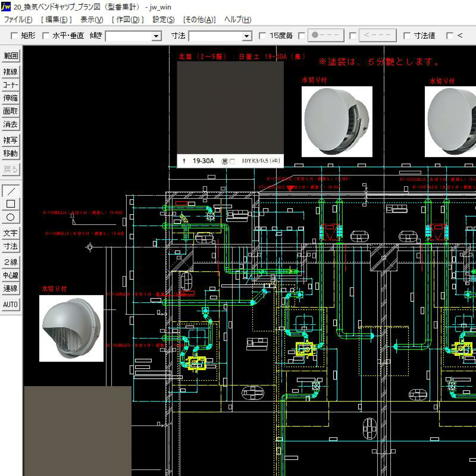Click the 19-30A dark color sample swatch
476x476 pixels.
coord(230,108)
